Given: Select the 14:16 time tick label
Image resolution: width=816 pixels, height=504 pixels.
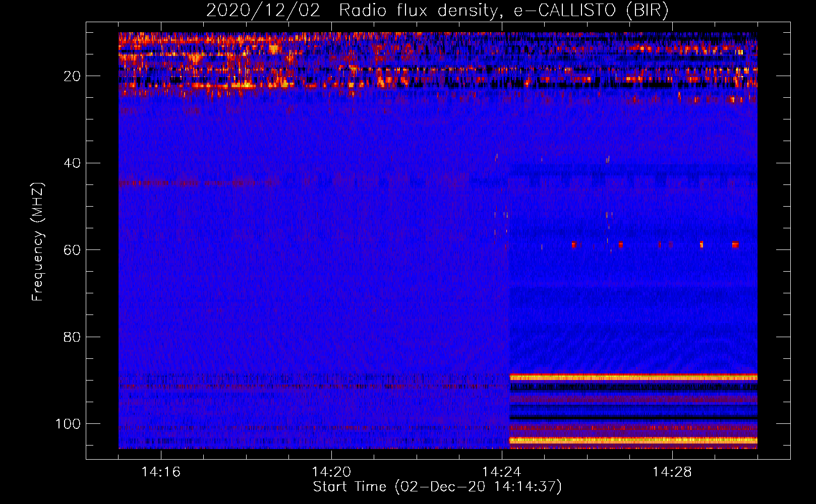Looking at the screenshot, I should tap(161, 472).
